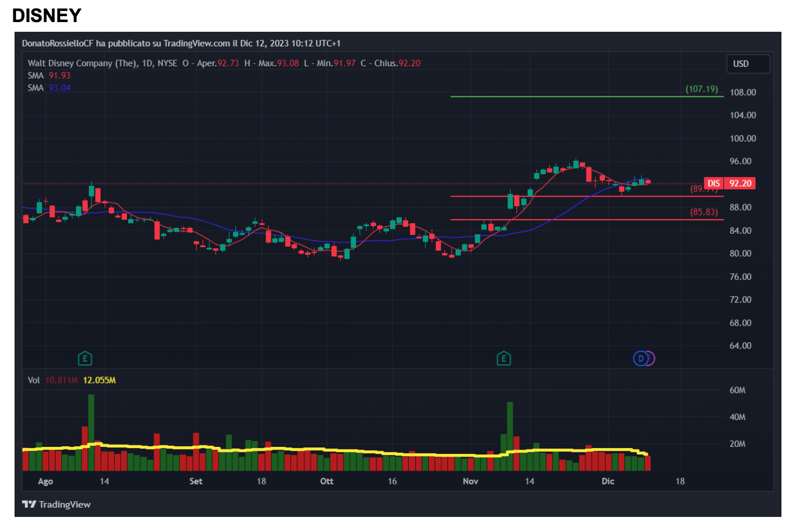Screen dimensions: 796x532
Task: Click the Set date axis label
Action: point(196,481)
